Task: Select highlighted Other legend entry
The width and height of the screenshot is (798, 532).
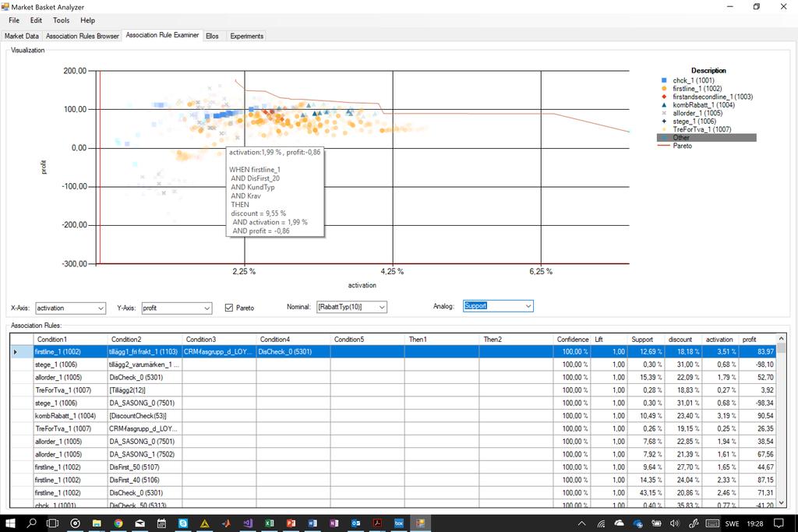Action: pyautogui.click(x=706, y=137)
